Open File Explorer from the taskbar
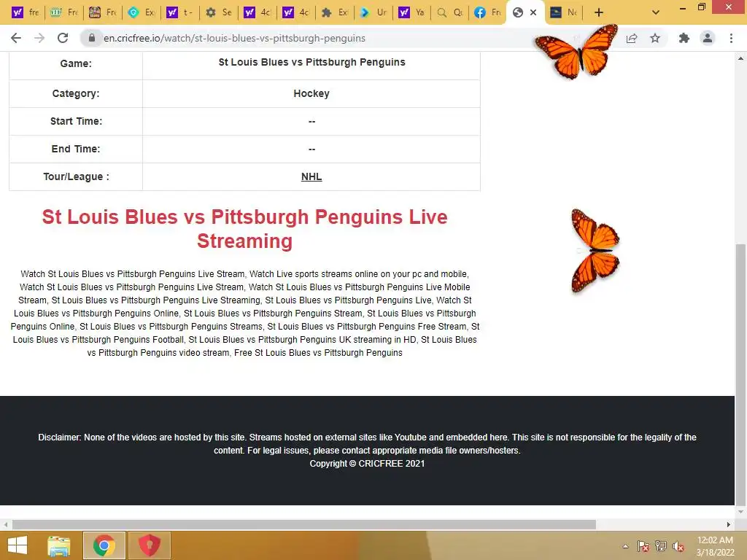Image resolution: width=747 pixels, height=560 pixels. [59, 545]
